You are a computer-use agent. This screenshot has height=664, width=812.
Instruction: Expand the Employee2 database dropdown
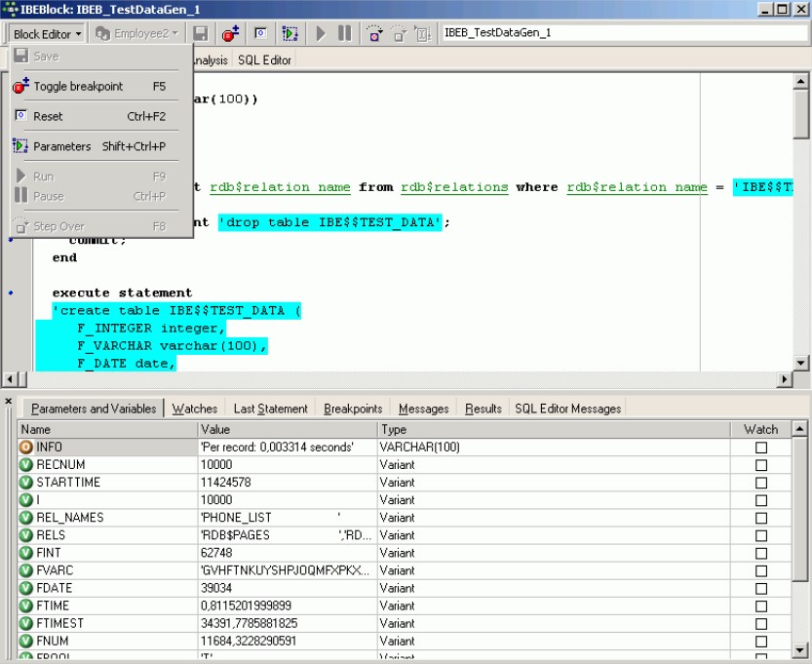tap(136, 33)
